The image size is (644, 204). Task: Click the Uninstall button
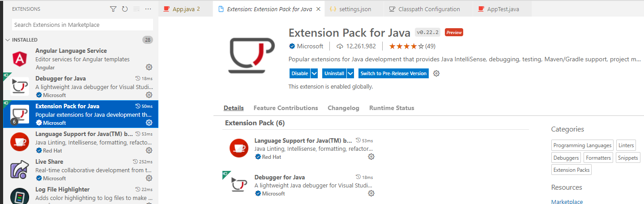334,73
